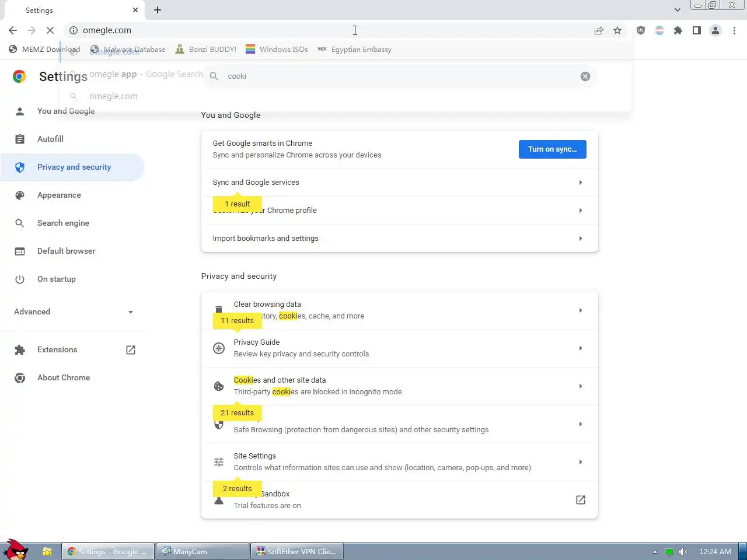This screenshot has width=747, height=560.
Task: Expand Clear browsing data arrow
Action: (x=581, y=310)
